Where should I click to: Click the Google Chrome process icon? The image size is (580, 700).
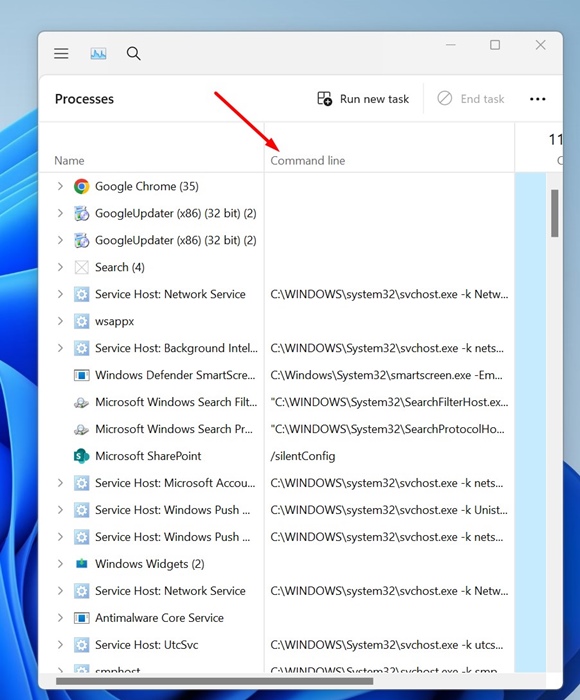[x=81, y=186]
